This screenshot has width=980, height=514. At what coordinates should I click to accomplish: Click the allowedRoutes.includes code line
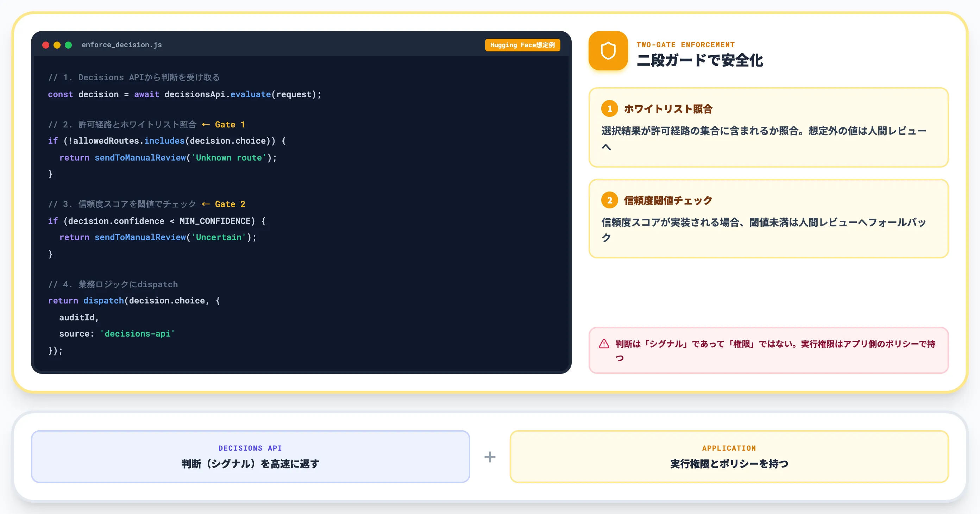tap(167, 141)
